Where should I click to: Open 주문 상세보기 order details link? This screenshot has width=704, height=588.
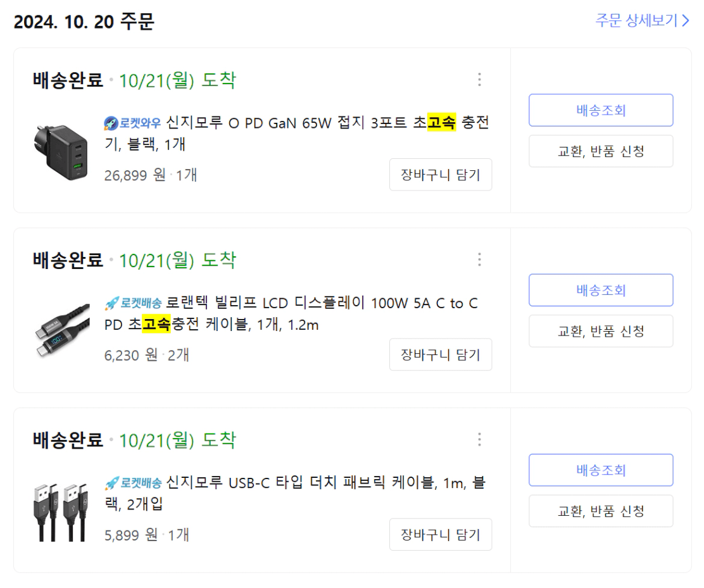642,20
